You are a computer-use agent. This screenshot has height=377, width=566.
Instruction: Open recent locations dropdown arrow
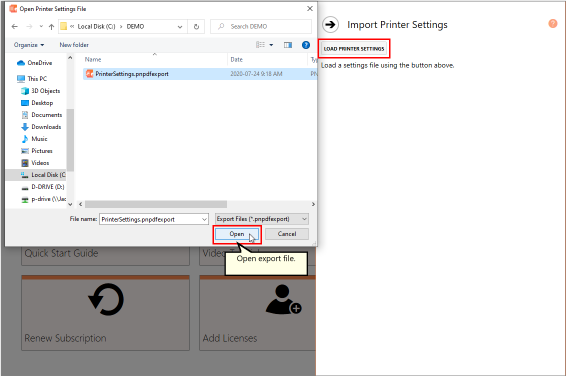[x=41, y=26]
